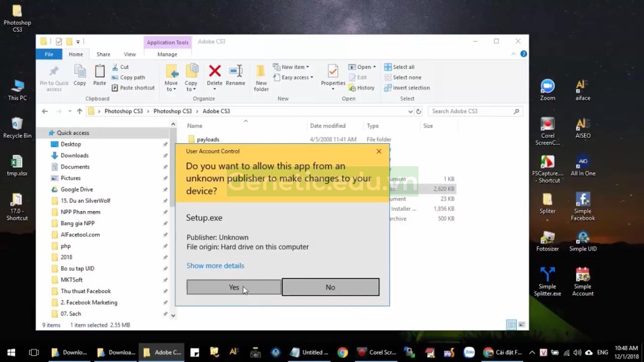Select the payloads folder
The width and height of the screenshot is (644, 362).
(208, 139)
